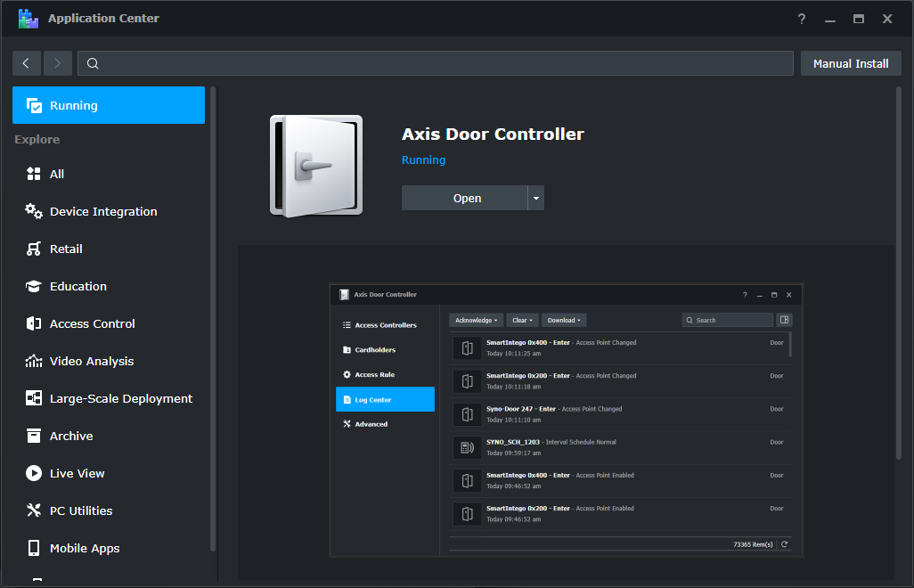Screen dimensions: 914x588
Task: Click the search magnifier icon
Action: click(x=93, y=63)
